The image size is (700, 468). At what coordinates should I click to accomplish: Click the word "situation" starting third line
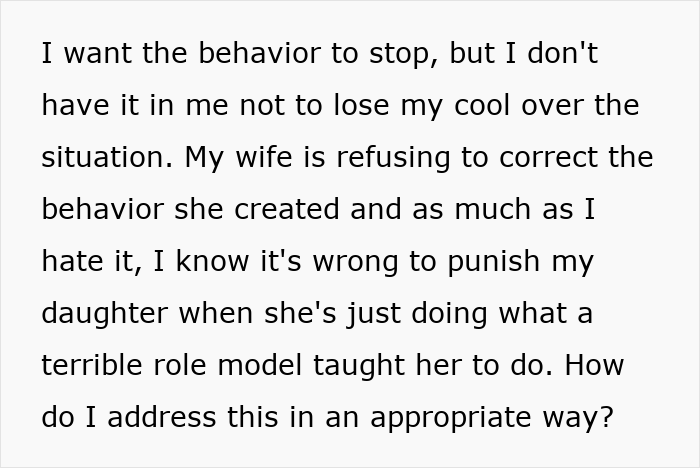tap(96, 157)
